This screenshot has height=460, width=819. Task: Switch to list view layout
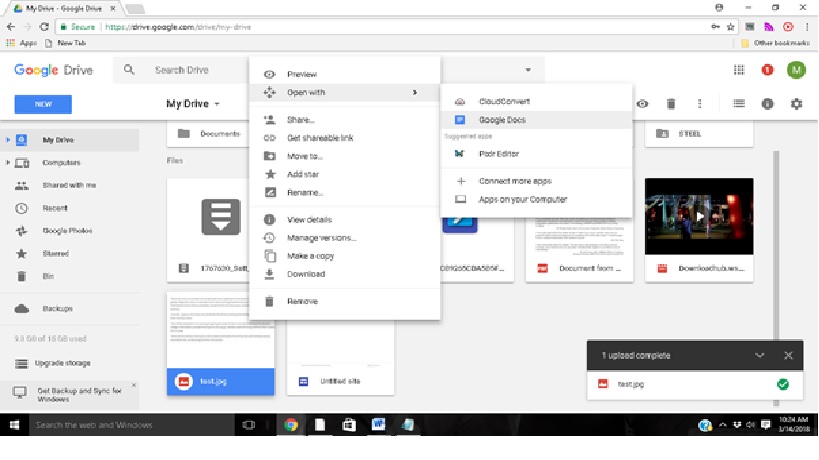coord(739,104)
